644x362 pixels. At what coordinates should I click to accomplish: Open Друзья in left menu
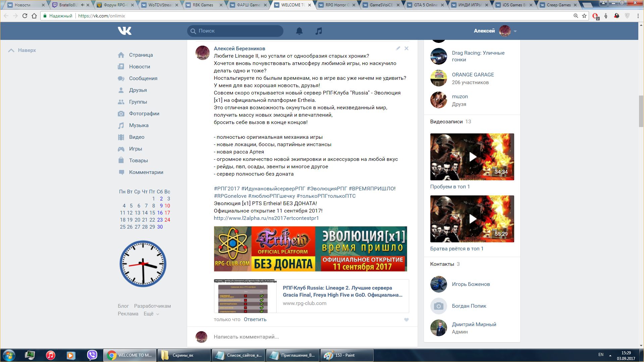click(x=138, y=90)
